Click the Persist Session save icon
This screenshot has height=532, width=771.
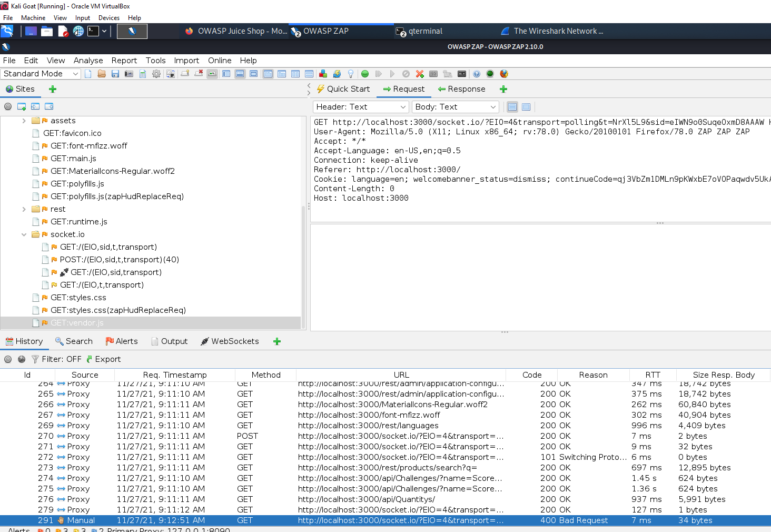(x=115, y=74)
